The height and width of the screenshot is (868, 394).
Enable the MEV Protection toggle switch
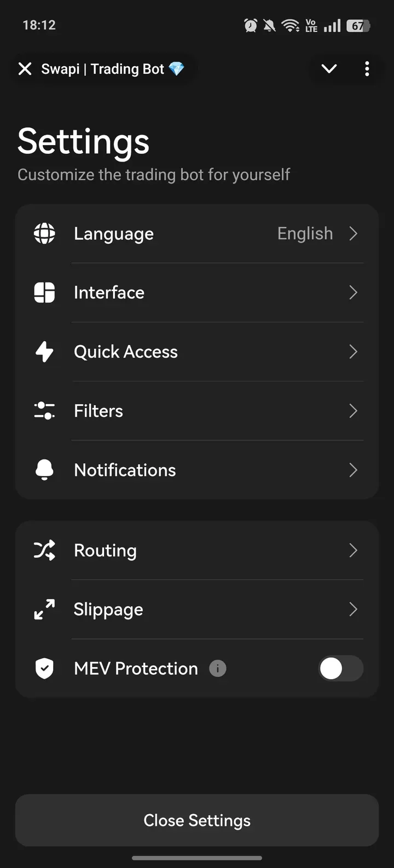pyautogui.click(x=340, y=669)
